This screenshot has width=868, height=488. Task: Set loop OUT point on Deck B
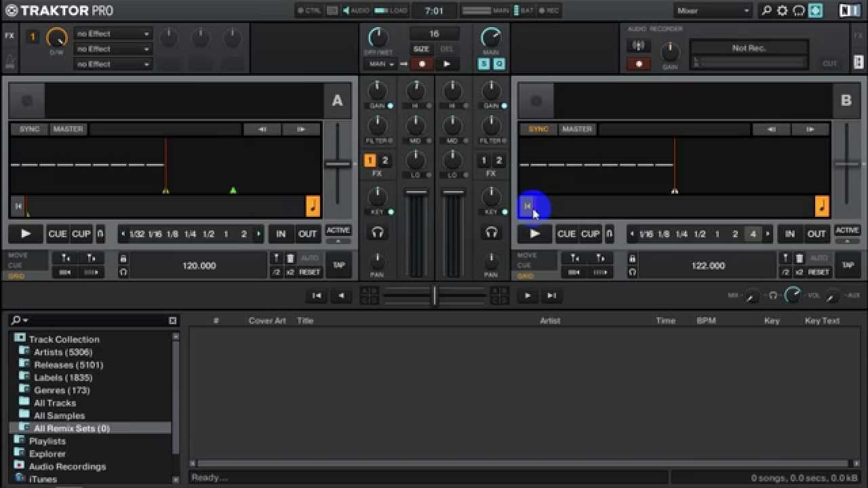[x=816, y=234]
